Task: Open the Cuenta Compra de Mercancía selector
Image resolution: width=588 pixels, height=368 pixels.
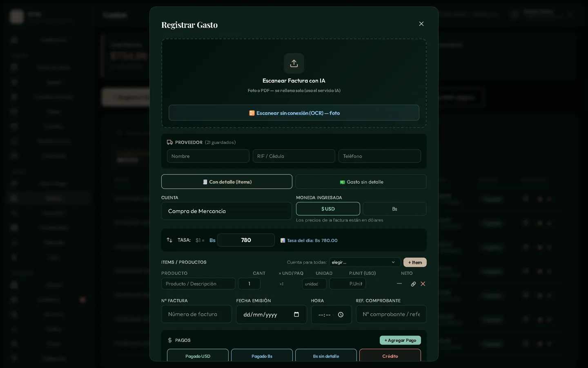Action: coord(227,211)
